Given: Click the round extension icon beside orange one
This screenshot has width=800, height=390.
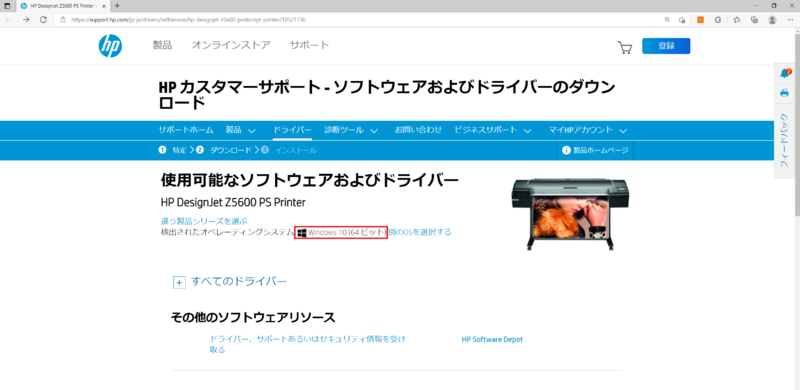Looking at the screenshot, I should tap(718, 20).
